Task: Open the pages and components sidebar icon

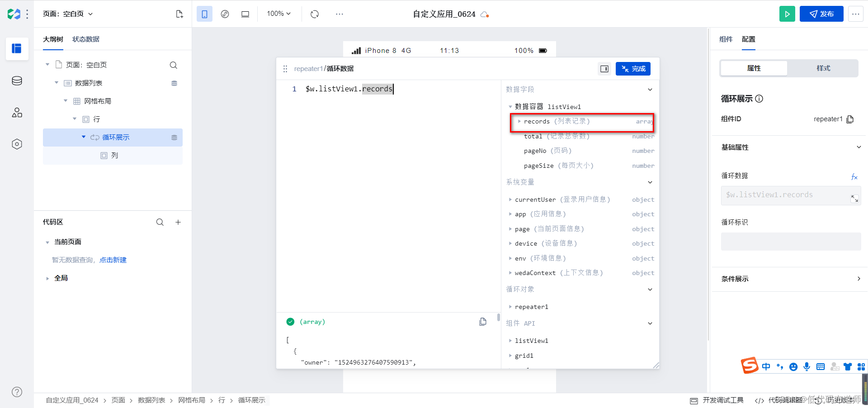Action: pyautogui.click(x=17, y=48)
